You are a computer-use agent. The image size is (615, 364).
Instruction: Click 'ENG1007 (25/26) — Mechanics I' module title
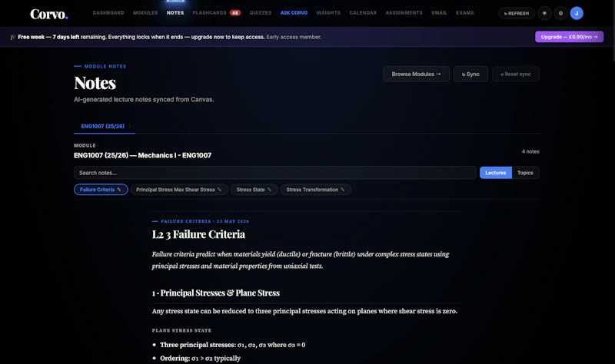142,156
